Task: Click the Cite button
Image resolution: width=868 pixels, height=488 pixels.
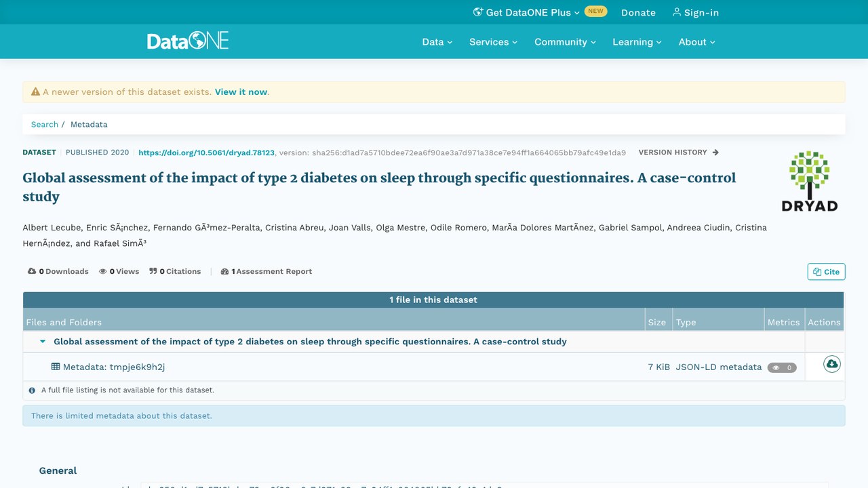Action: pos(826,272)
